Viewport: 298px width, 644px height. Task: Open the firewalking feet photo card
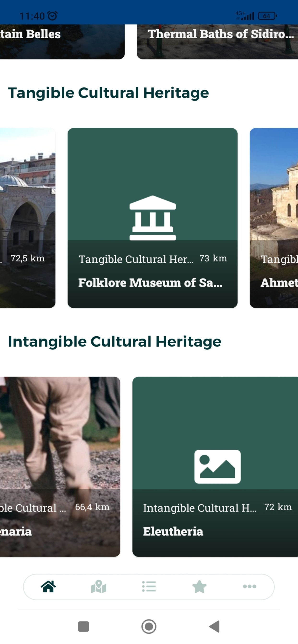(60, 466)
